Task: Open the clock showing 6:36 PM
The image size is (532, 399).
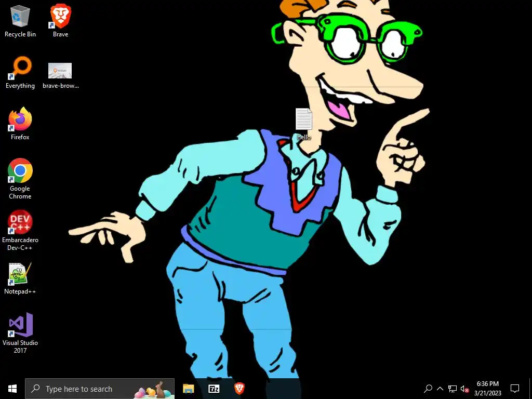Action: [x=487, y=389]
